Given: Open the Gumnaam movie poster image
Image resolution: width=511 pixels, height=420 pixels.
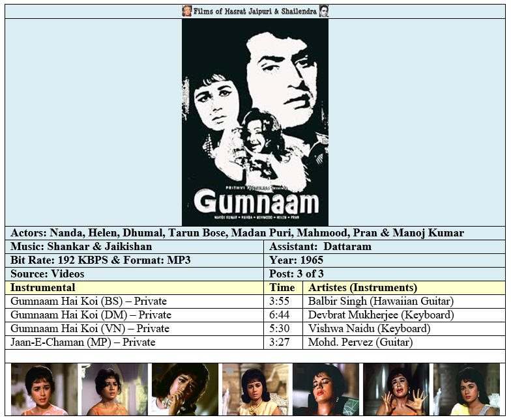Looking at the screenshot, I should pyautogui.click(x=255, y=122).
